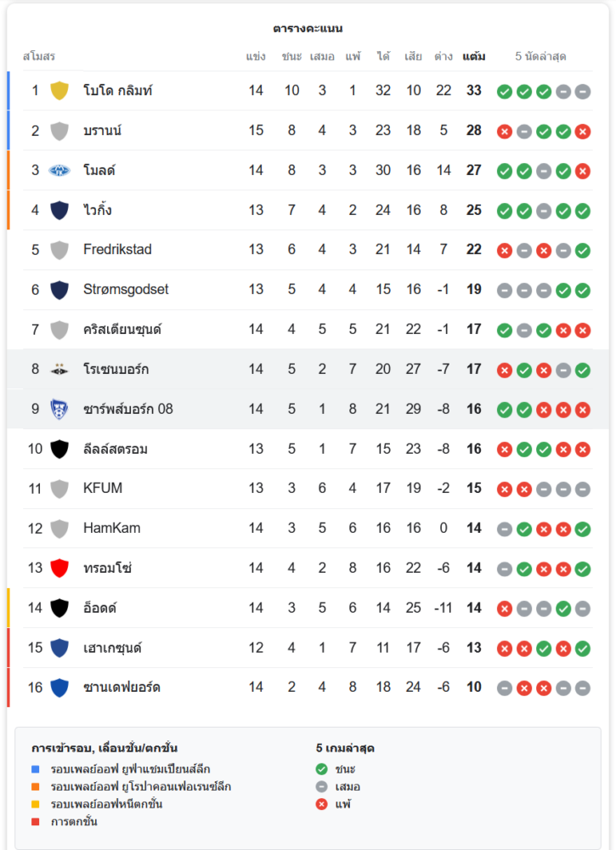Click the 5 นัดล่าสุด column header

tap(540, 57)
